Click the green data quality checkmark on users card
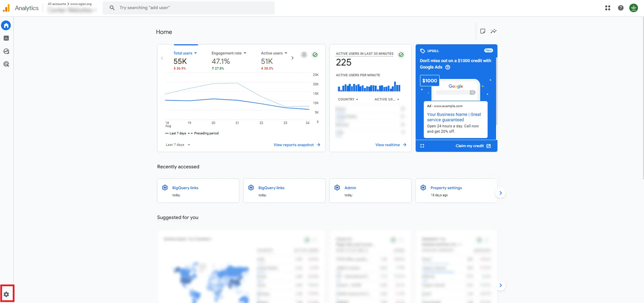Viewport: 644px width, 303px height. coord(315,55)
